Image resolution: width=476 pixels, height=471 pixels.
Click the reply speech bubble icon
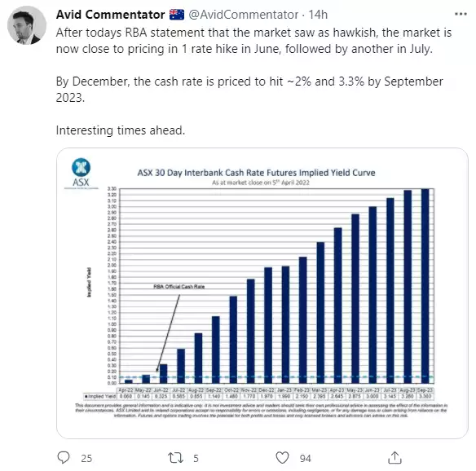coord(64,458)
